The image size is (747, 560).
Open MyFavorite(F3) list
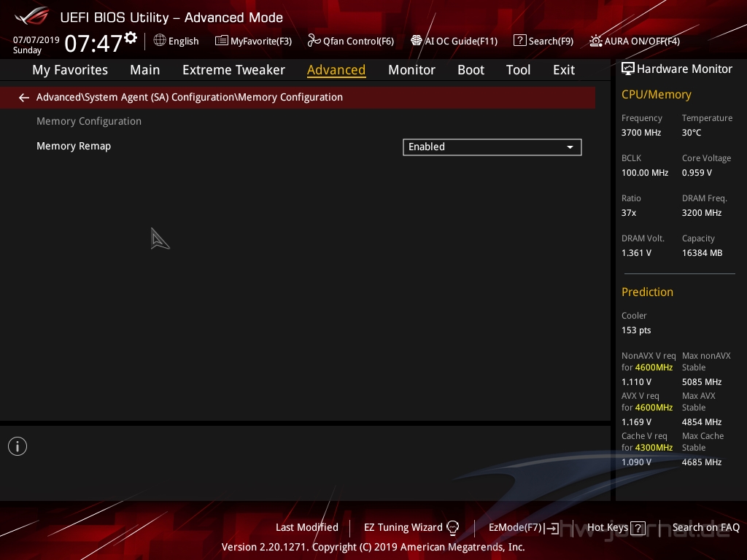tap(253, 41)
